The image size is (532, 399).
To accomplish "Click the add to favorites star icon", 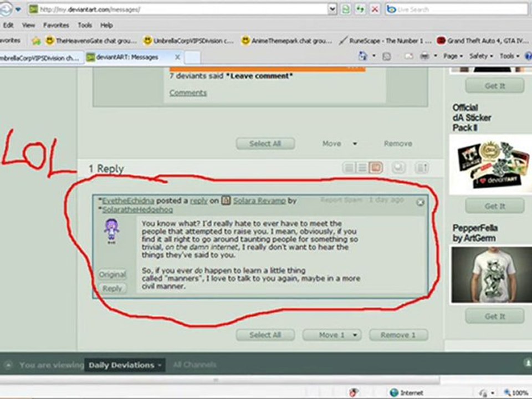I will coord(37,40).
